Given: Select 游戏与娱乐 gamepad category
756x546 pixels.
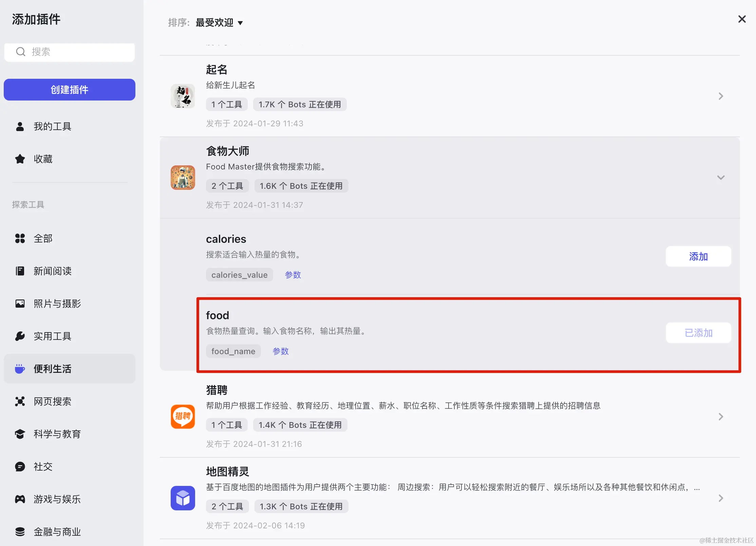Looking at the screenshot, I should click(x=57, y=499).
